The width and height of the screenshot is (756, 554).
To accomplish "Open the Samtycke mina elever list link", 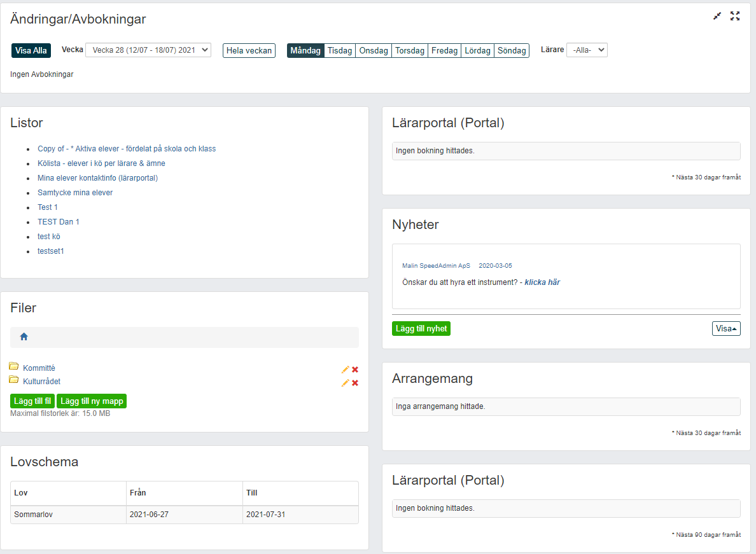I will pyautogui.click(x=75, y=193).
